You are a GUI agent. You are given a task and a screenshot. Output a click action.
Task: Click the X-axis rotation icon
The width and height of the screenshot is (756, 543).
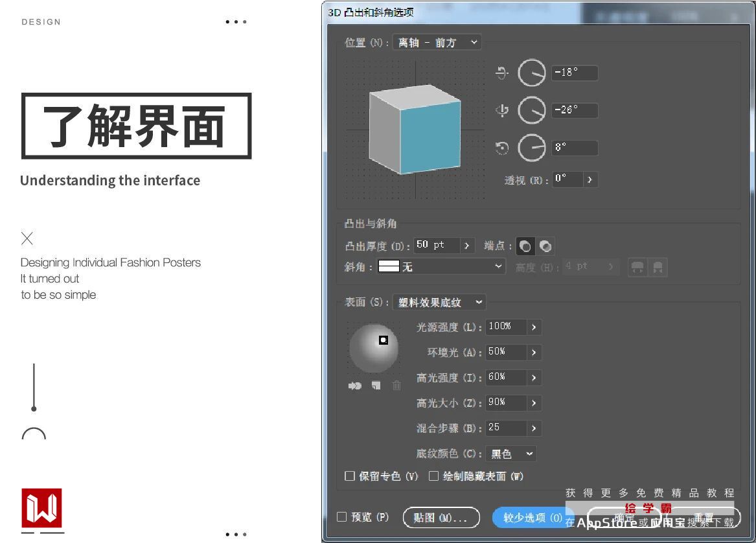coord(502,73)
